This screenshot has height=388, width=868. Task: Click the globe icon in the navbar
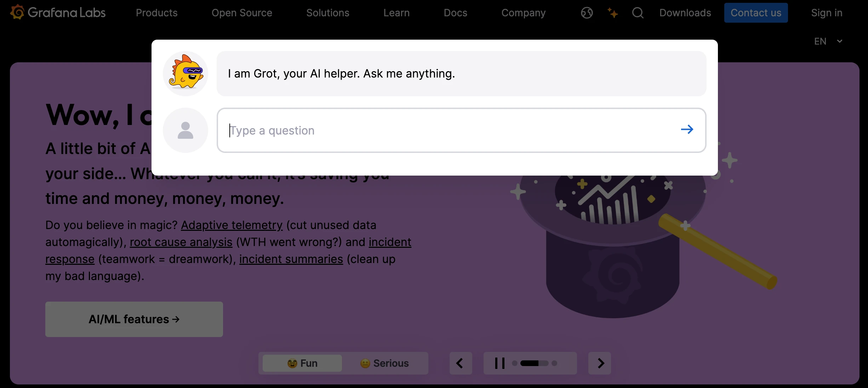click(x=587, y=13)
